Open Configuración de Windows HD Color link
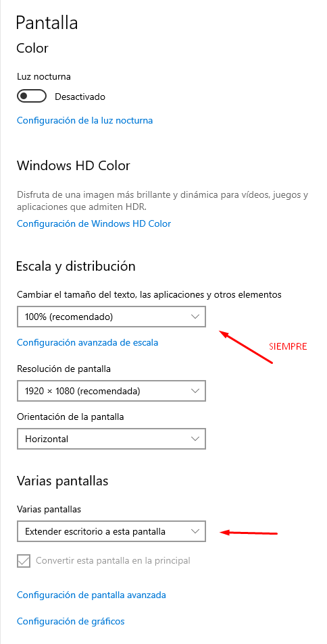The image size is (327, 644). pos(94,223)
